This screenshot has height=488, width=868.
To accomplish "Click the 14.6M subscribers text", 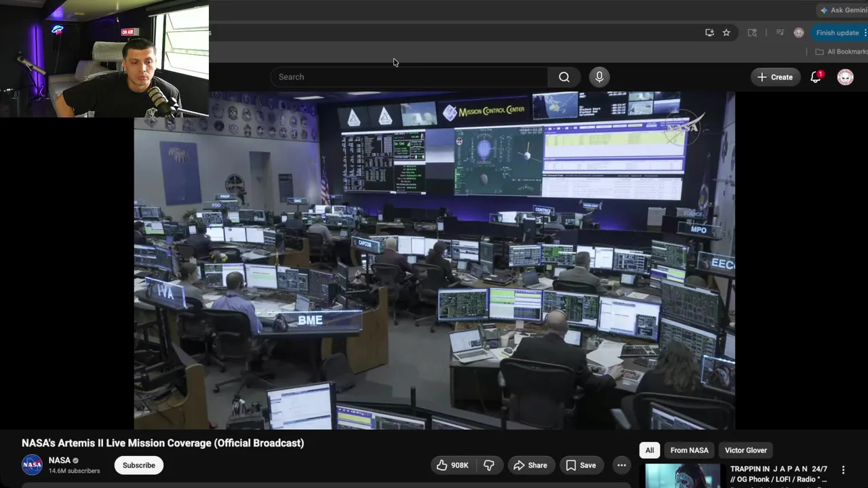I will (74, 471).
